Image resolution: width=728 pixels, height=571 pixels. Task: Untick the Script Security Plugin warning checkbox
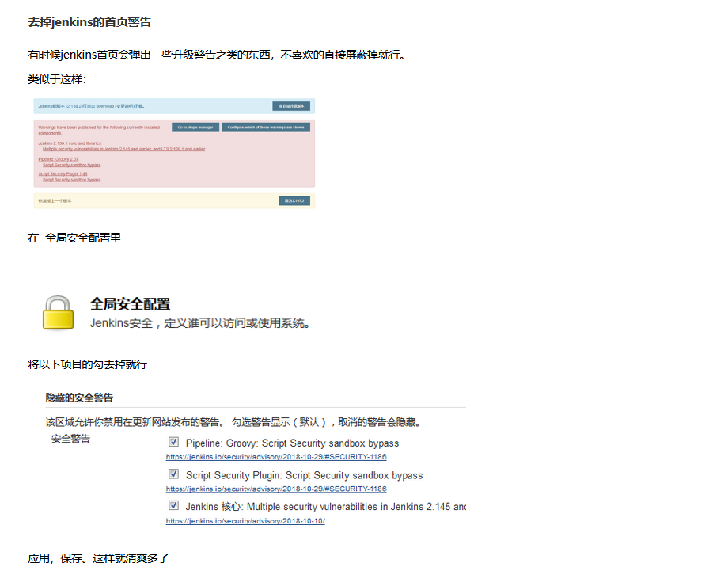[173, 474]
